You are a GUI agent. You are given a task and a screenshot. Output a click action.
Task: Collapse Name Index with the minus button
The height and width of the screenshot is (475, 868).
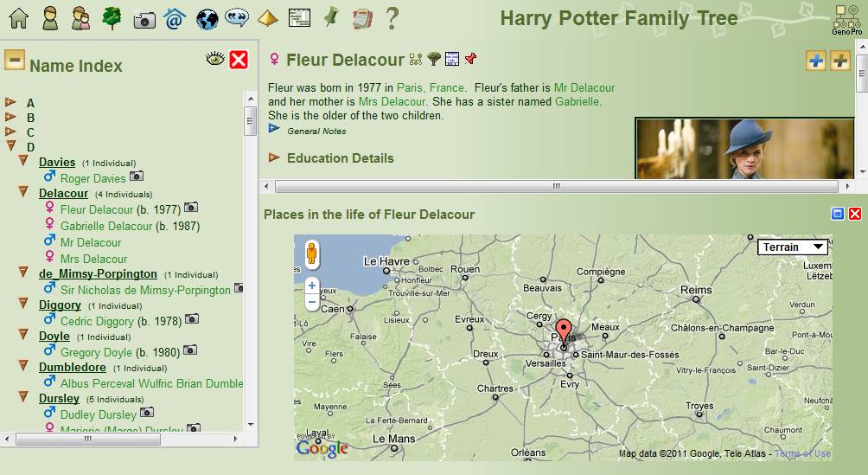(x=15, y=60)
